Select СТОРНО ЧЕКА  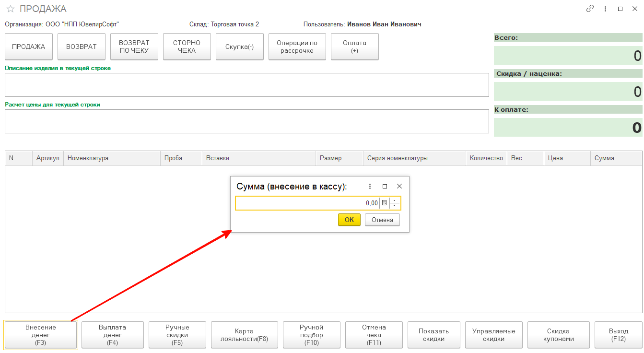[x=187, y=47]
